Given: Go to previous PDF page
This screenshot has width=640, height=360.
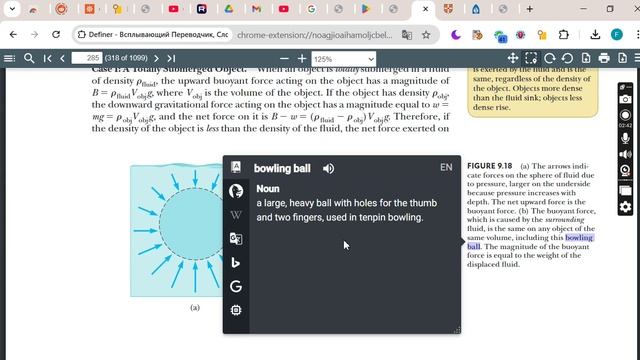Looking at the screenshot, I should pyautogui.click(x=62, y=58).
